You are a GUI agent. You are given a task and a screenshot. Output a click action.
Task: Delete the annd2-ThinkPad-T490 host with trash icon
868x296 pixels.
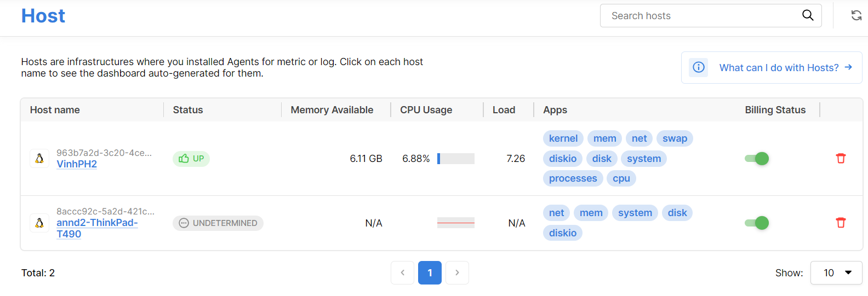[841, 223]
